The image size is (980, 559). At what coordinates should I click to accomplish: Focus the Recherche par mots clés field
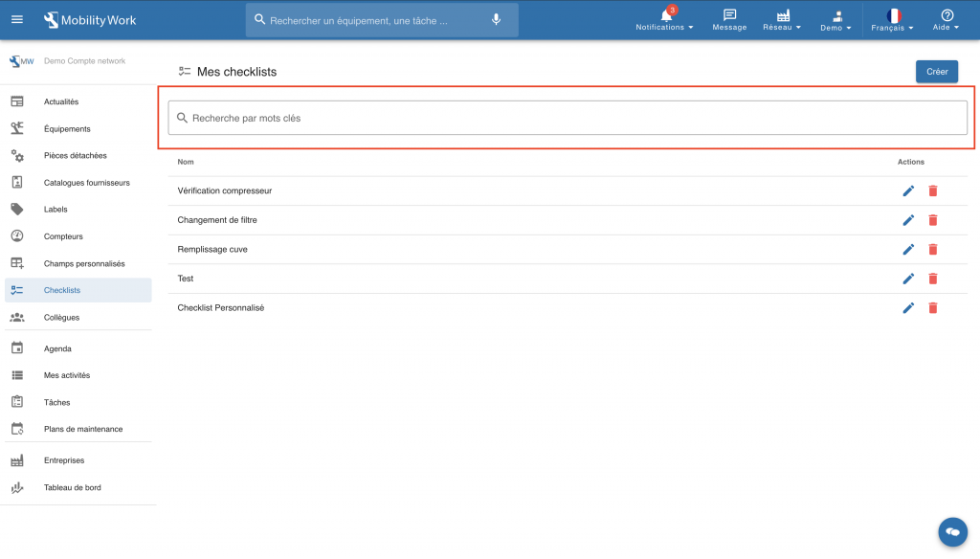(568, 118)
